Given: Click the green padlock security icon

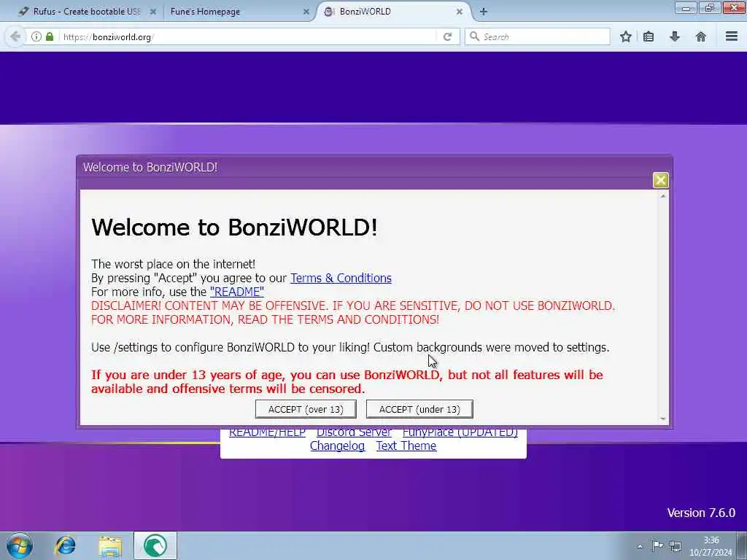Looking at the screenshot, I should (50, 36).
